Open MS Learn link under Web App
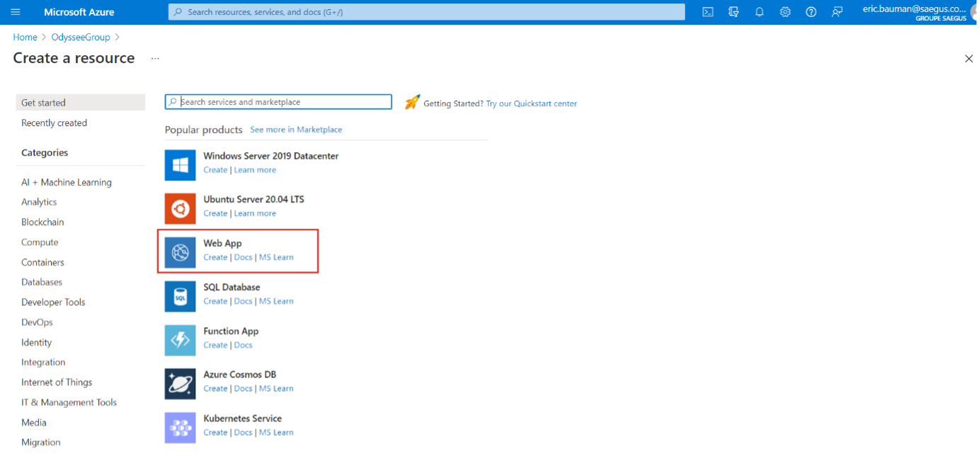This screenshot has height=456, width=980. pos(276,257)
